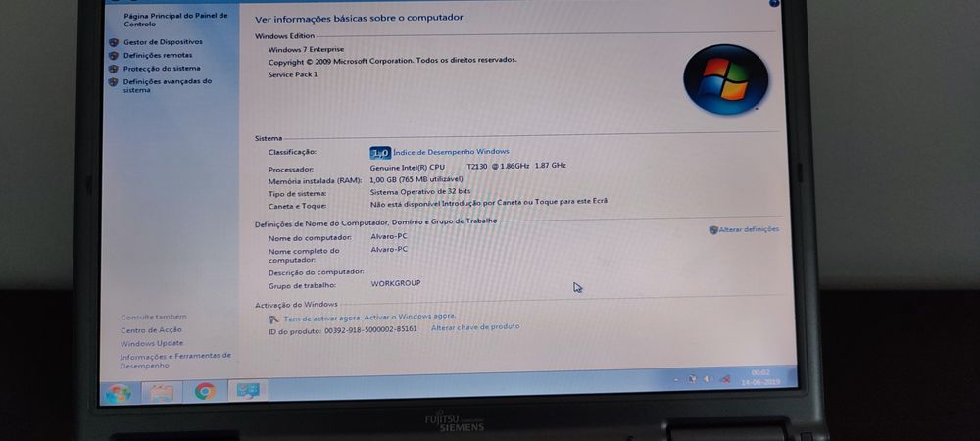
Task: Open the network icon with red X
Action: point(725,378)
